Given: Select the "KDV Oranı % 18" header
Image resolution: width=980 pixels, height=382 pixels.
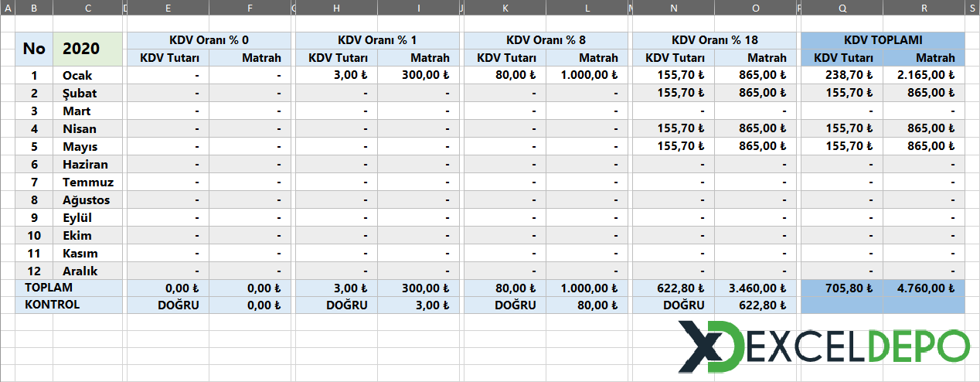Looking at the screenshot, I should tap(714, 40).
